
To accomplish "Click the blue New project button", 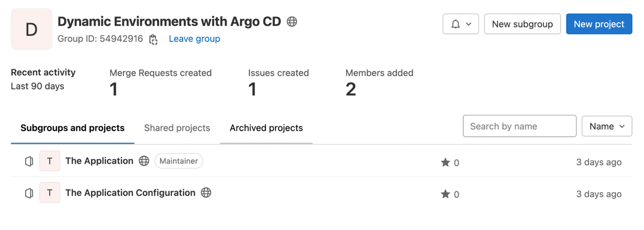I will pos(599,24).
